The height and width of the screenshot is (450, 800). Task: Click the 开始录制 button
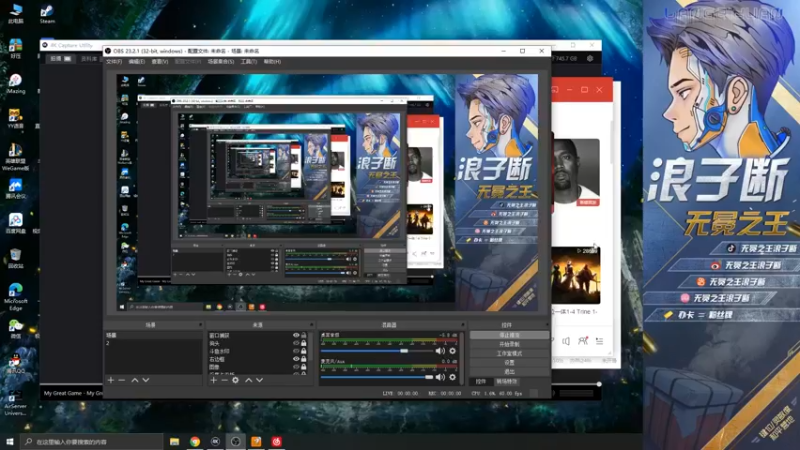click(x=509, y=344)
